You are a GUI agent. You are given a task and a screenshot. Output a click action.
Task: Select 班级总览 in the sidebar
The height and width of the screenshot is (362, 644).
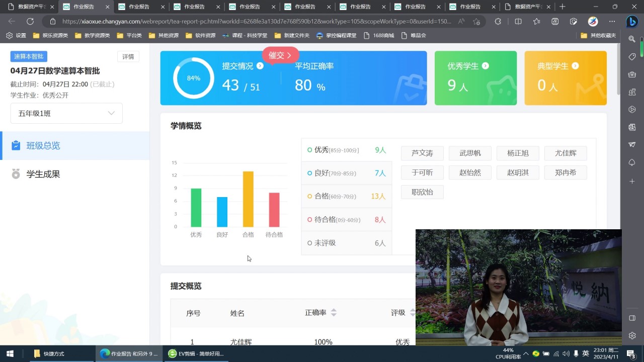click(43, 146)
